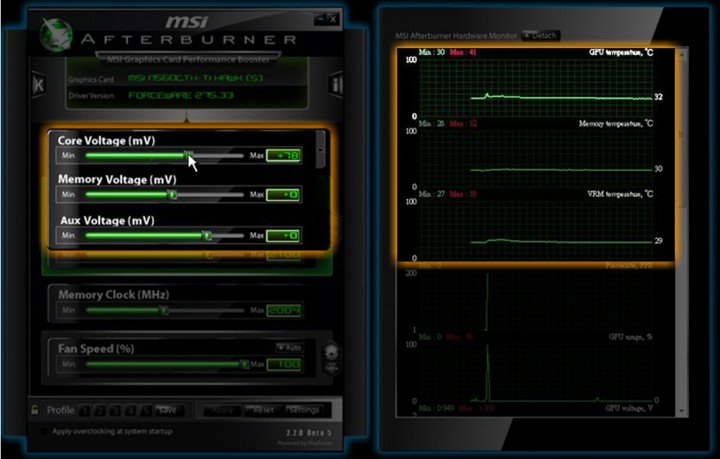Screen dimensions: 720x459
Task: Click the GPU voltage, V label
Action: click(630, 408)
